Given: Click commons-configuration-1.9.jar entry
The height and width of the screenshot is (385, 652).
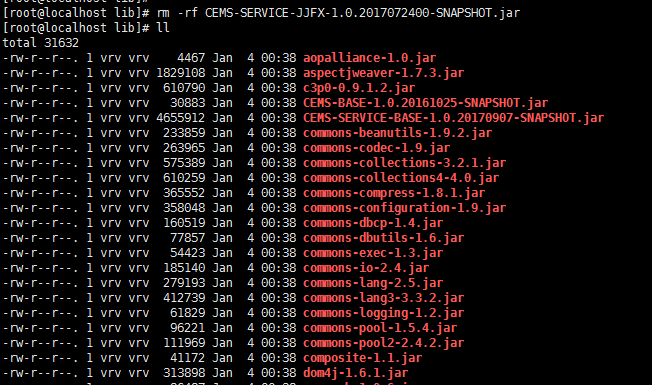Looking at the screenshot, I should [x=404, y=208].
